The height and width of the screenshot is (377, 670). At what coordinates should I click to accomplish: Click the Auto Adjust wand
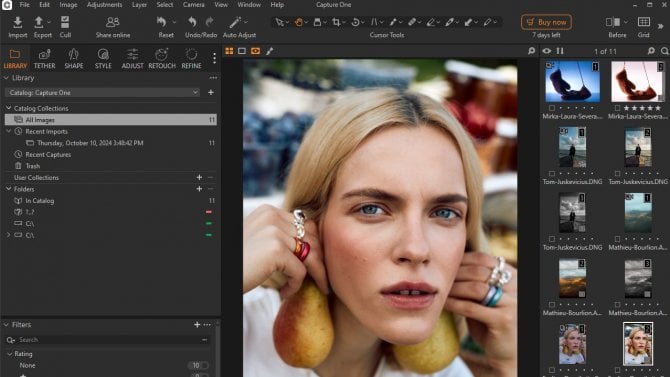pos(235,22)
